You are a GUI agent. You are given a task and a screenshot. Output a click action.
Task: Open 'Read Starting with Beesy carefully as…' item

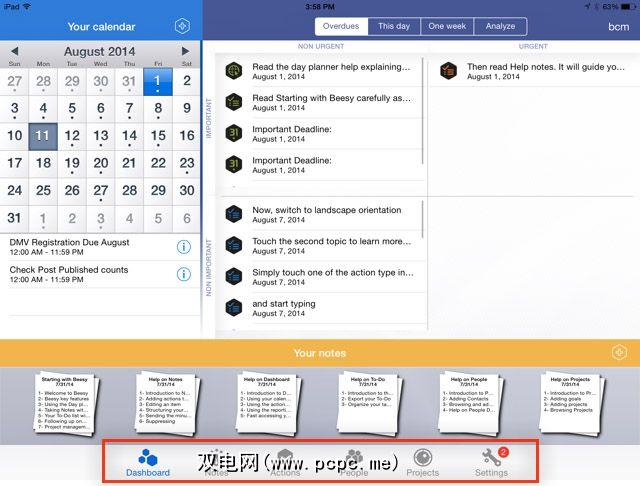[x=322, y=102]
